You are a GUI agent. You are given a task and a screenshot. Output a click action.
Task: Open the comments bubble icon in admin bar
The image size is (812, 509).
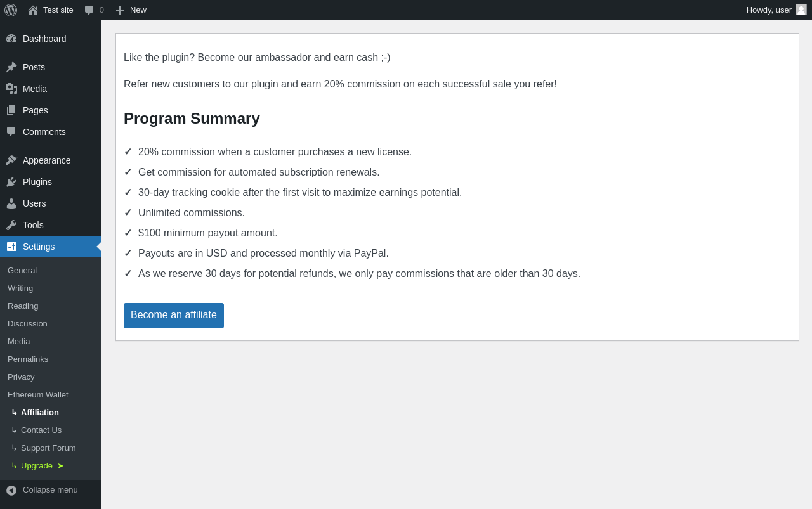89,10
